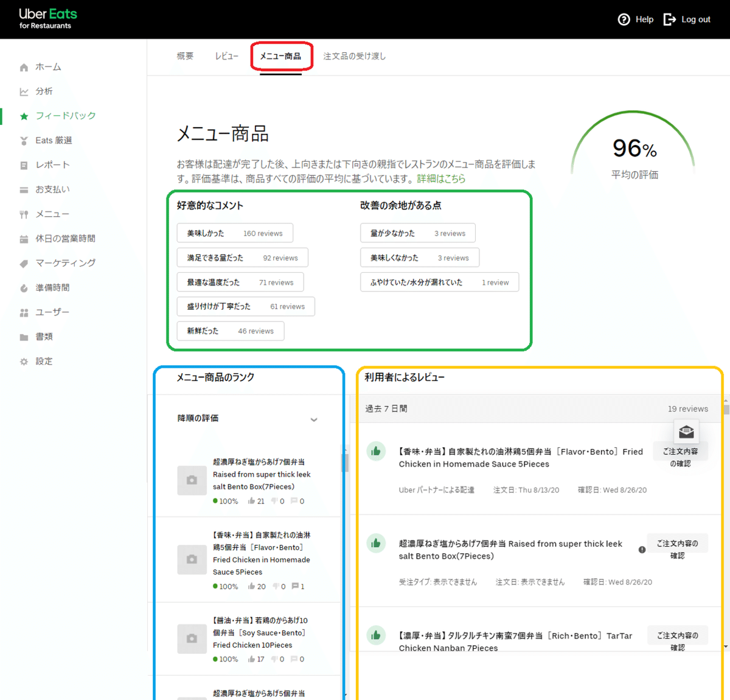Select フィードバック in the sidebar
Image resolution: width=730 pixels, height=700 pixels.
pyautogui.click(x=66, y=116)
